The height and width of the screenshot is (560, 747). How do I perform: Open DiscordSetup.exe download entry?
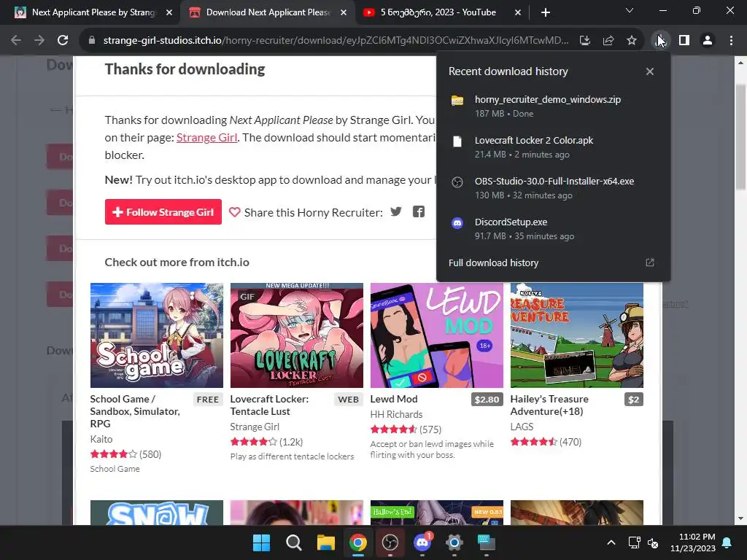point(553,228)
